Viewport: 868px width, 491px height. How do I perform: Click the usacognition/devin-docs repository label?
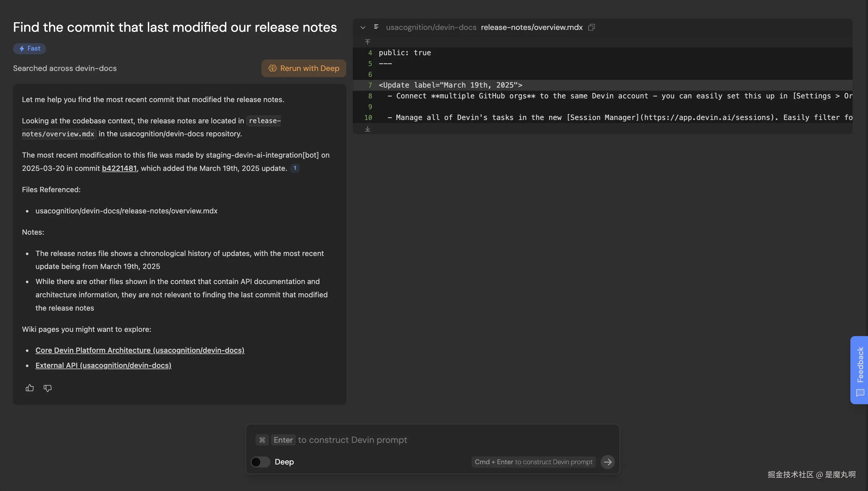click(431, 27)
